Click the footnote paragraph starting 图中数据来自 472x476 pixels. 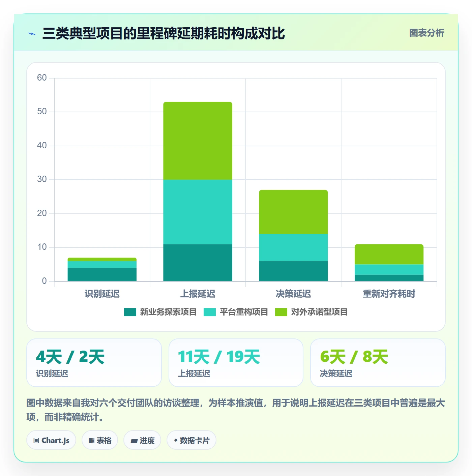click(236, 410)
